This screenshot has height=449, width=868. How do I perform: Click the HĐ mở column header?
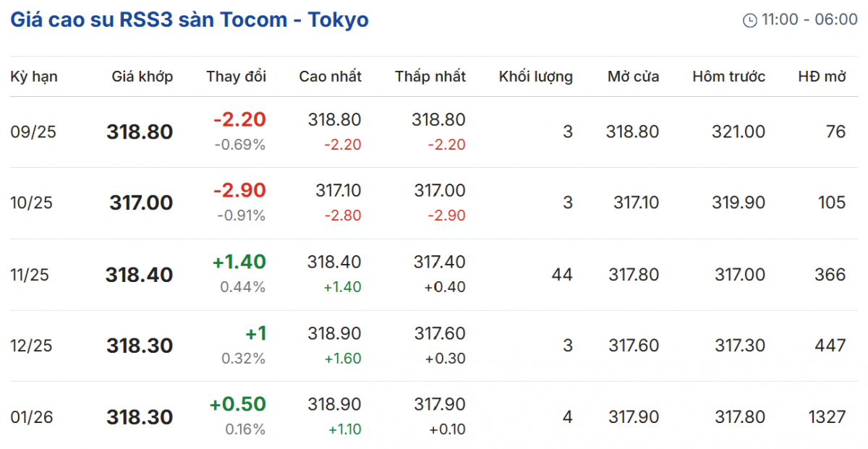point(822,77)
